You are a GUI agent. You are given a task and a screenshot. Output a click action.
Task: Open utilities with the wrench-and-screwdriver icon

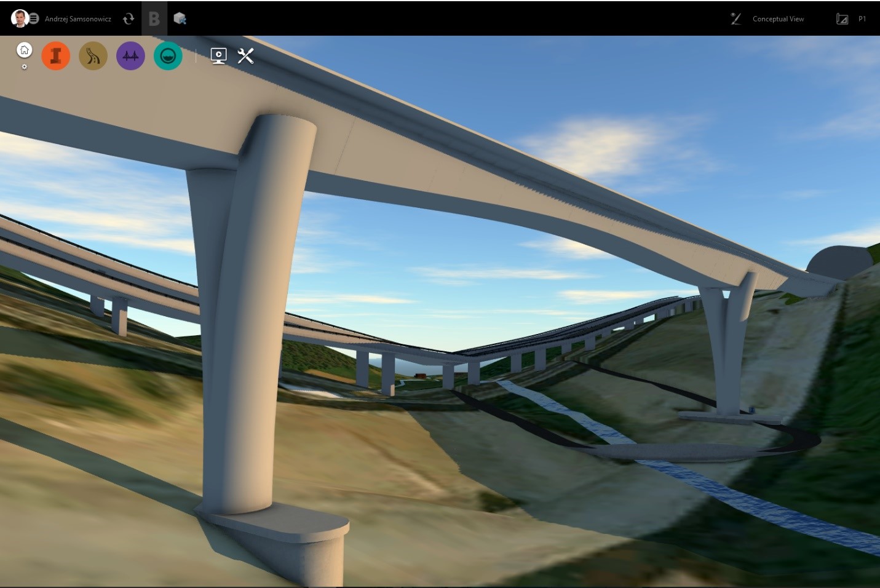pyautogui.click(x=245, y=56)
